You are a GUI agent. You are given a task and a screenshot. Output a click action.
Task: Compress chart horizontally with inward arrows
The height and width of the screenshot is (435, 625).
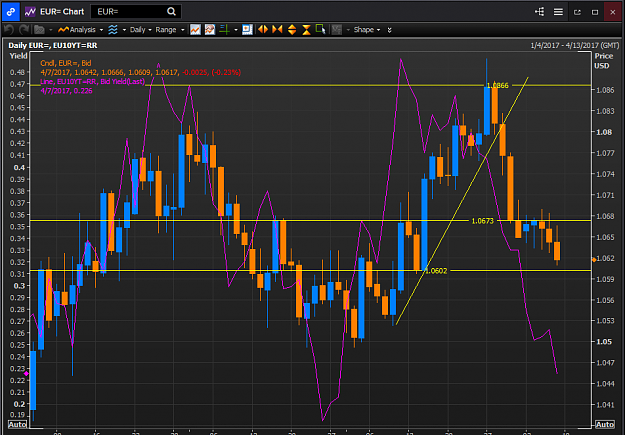(x=277, y=30)
